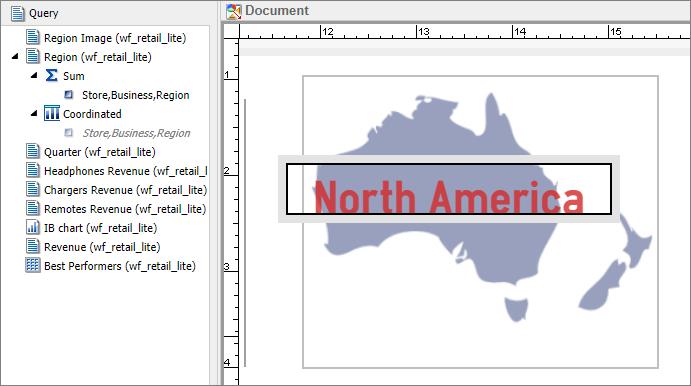
Task: Click the Coordinated columns icon
Action: (x=52, y=113)
